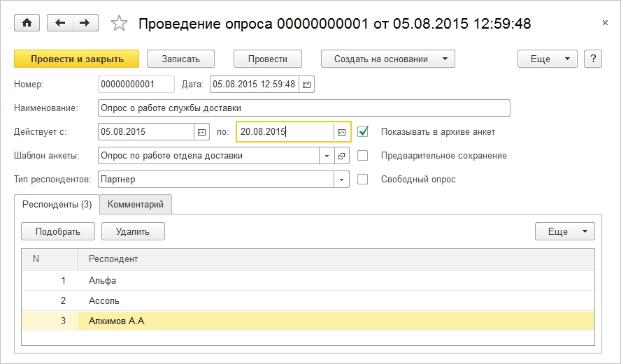Click Провести и закрыть button
The height and width of the screenshot is (364, 621).
tap(77, 59)
